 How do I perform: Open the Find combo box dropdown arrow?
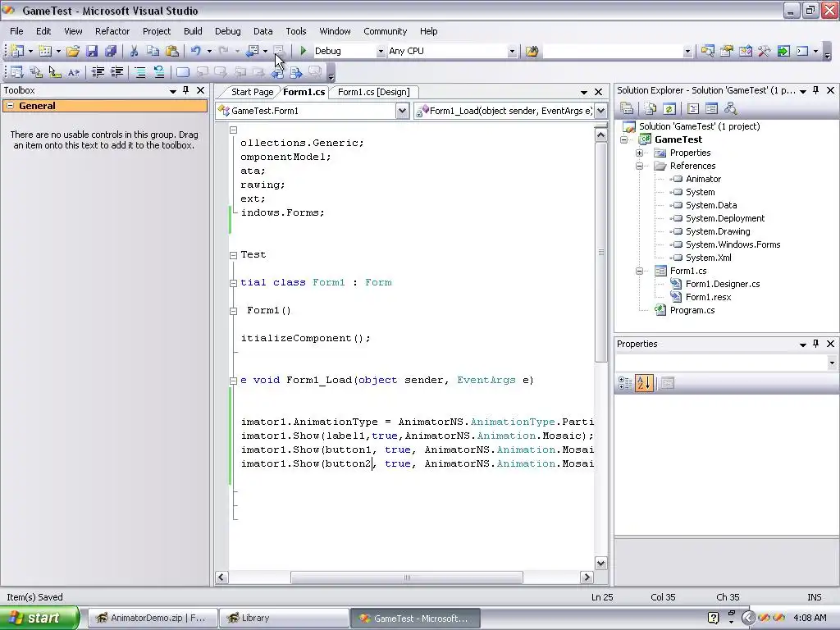point(687,52)
